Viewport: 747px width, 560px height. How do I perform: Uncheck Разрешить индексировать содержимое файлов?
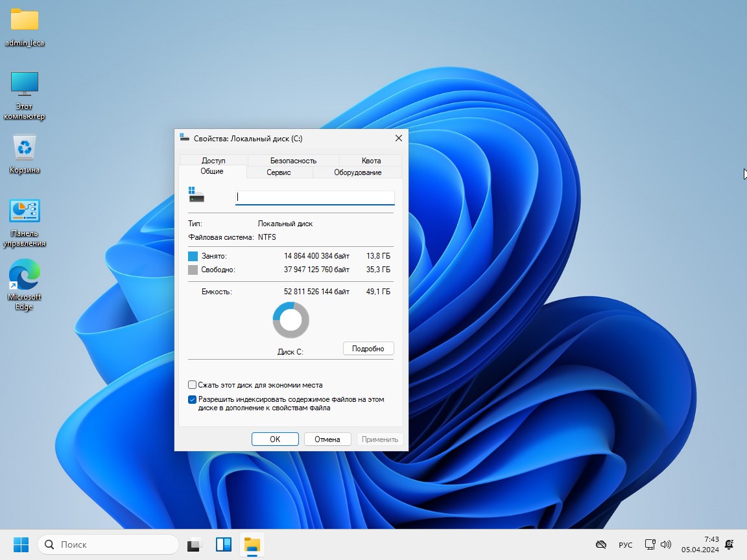[193, 400]
